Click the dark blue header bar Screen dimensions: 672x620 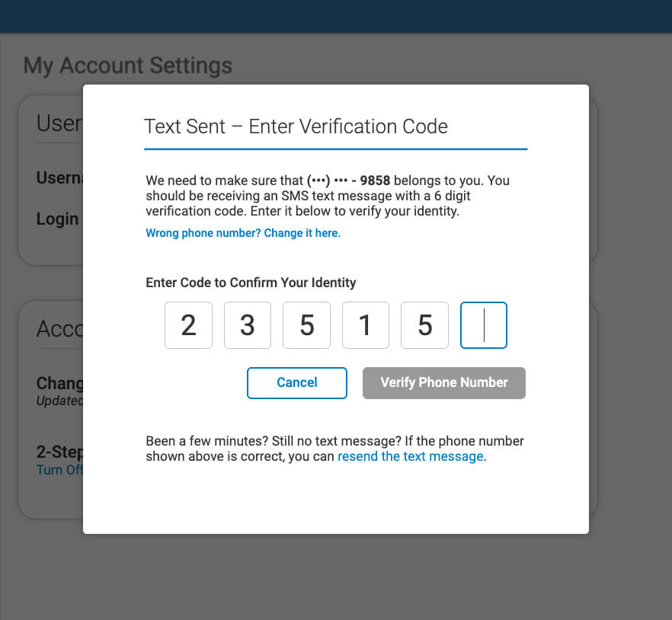pos(336,16)
